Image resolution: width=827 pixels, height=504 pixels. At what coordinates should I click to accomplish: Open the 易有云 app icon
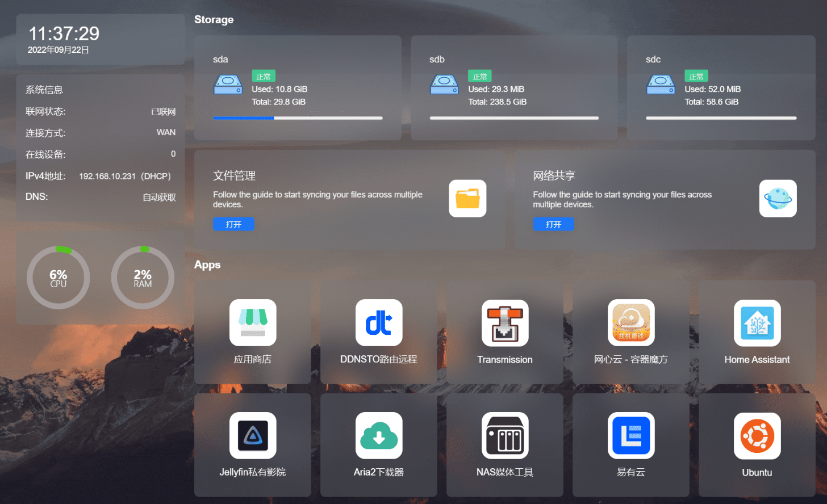(631, 435)
